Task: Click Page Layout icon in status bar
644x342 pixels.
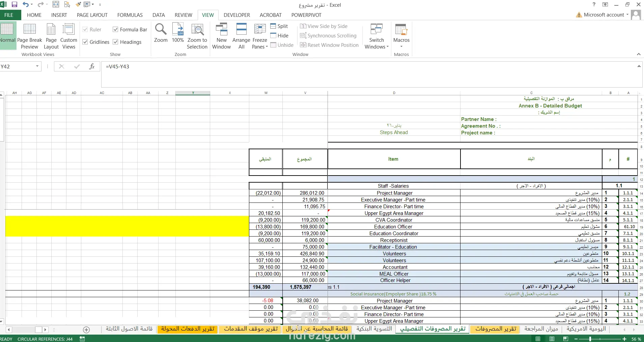Action: coord(552,339)
